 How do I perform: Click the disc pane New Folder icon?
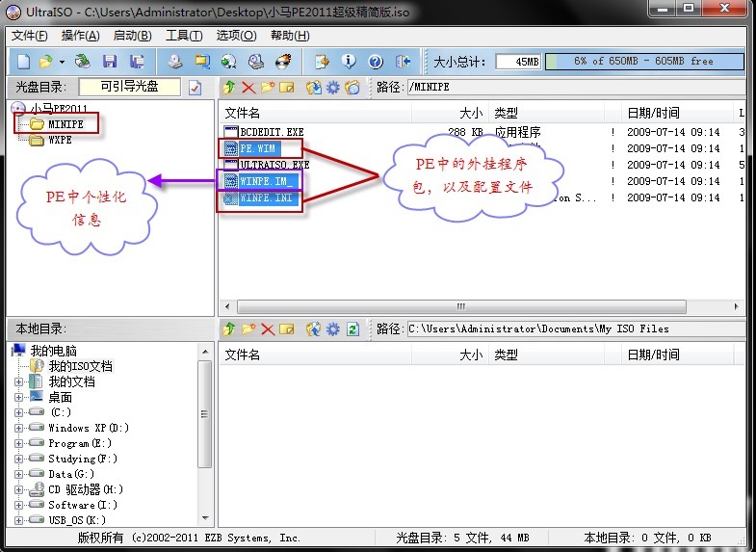point(268,88)
